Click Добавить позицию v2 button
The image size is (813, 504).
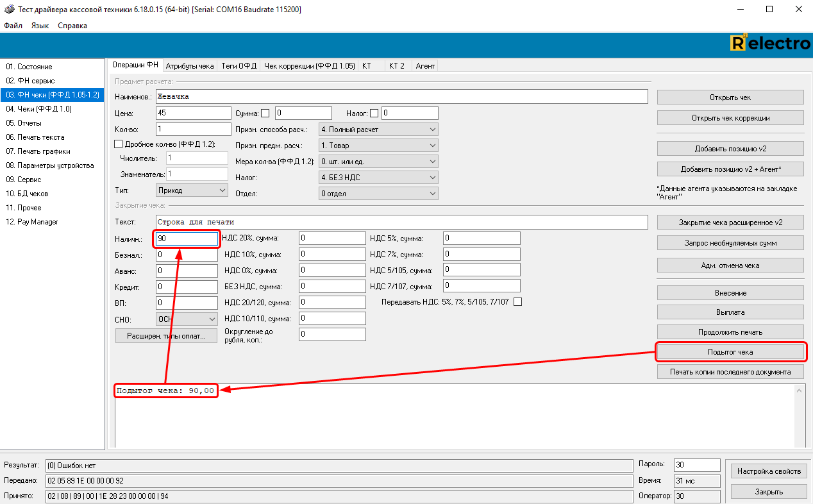(x=730, y=149)
